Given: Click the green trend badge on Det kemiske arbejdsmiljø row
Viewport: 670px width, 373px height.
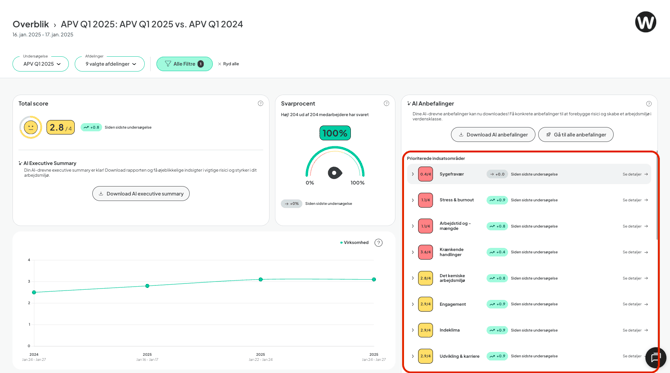Looking at the screenshot, I should tap(497, 278).
